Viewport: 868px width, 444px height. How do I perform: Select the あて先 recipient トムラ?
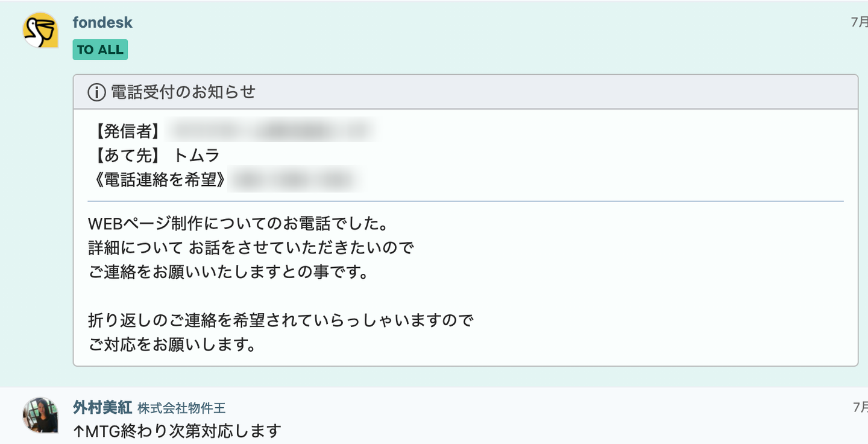click(x=197, y=156)
